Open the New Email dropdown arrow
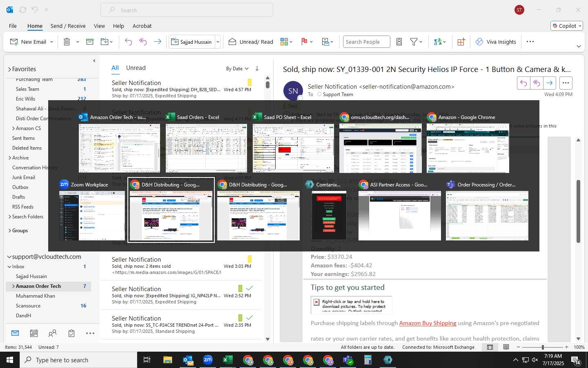This screenshot has width=588, height=368. pos(51,42)
